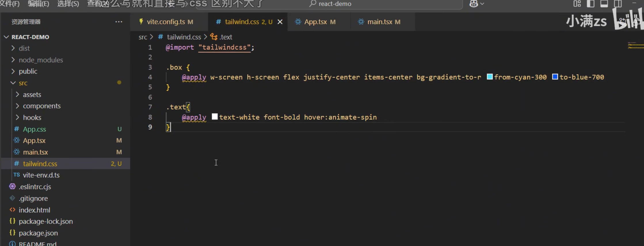Screen dimensions: 644x246
Task: Toggle the primary side bar visibility
Action: coord(590,4)
